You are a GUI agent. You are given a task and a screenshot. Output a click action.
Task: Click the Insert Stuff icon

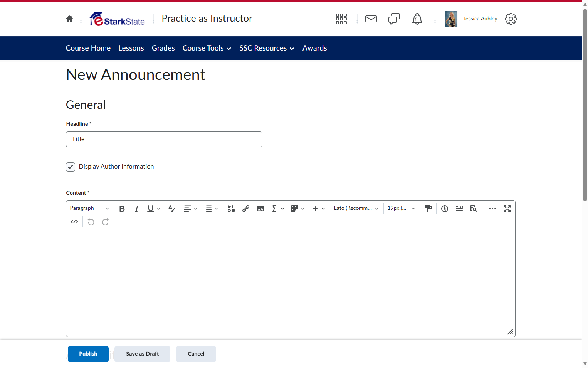(x=231, y=209)
